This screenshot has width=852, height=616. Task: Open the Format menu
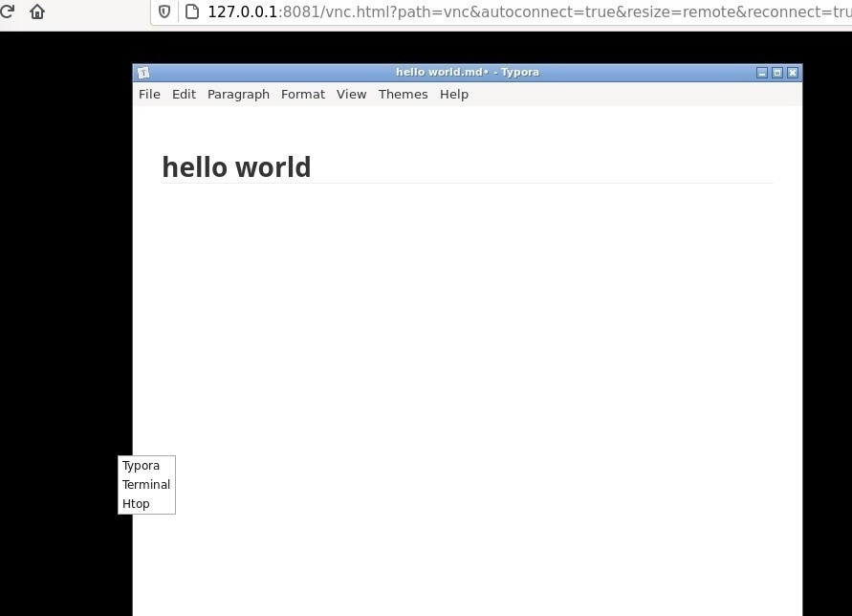coord(303,94)
